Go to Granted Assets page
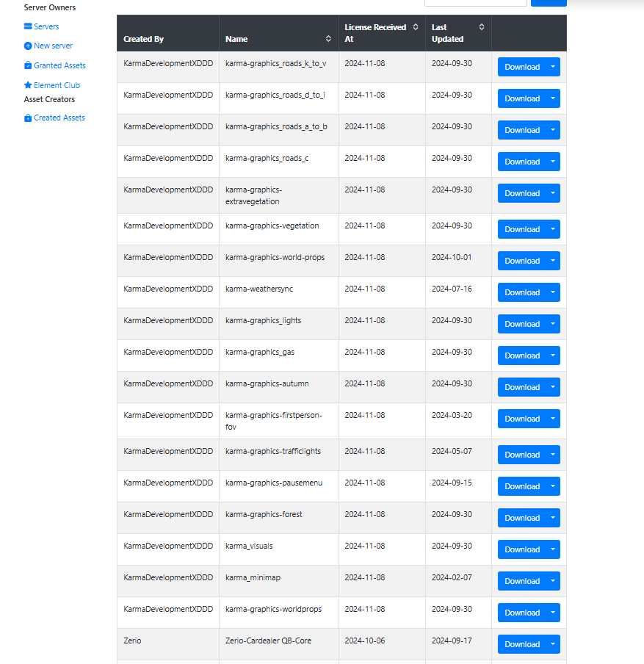The height and width of the screenshot is (664, 644). coord(59,65)
